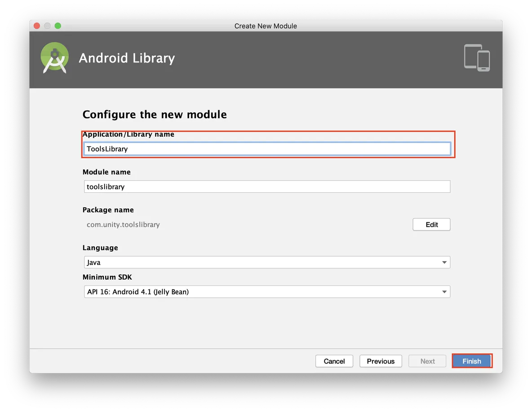Focus the Application/Library name field
Image resolution: width=532 pixels, height=412 pixels.
pyautogui.click(x=267, y=149)
